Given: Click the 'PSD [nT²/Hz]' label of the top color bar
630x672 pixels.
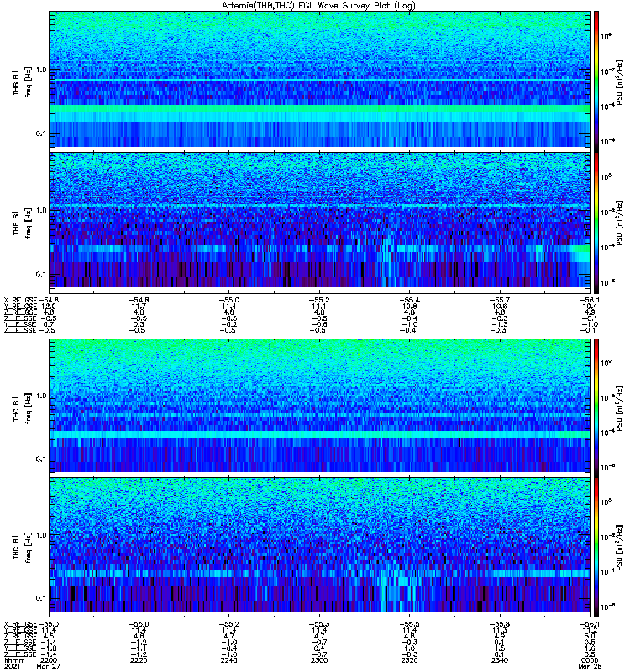Looking at the screenshot, I should (620, 81).
